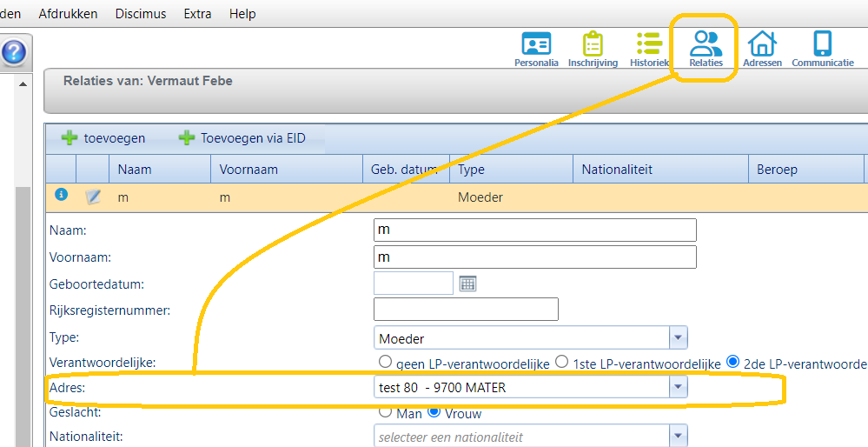Open the Geboortedatum calendar picker
This screenshot has width=868, height=447.
(468, 284)
